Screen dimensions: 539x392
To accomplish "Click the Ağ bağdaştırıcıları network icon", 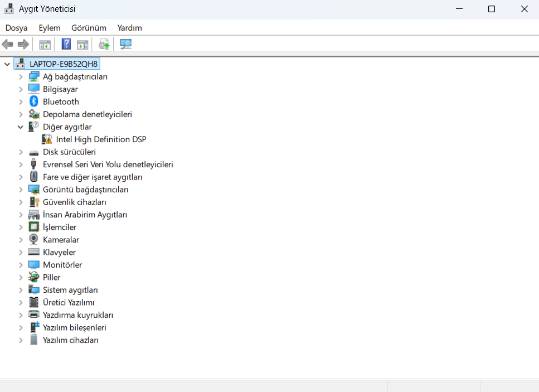I will [33, 76].
